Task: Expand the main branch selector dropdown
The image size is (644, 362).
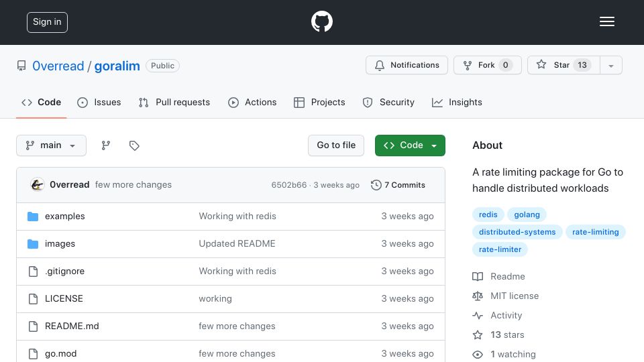Action: [52, 145]
